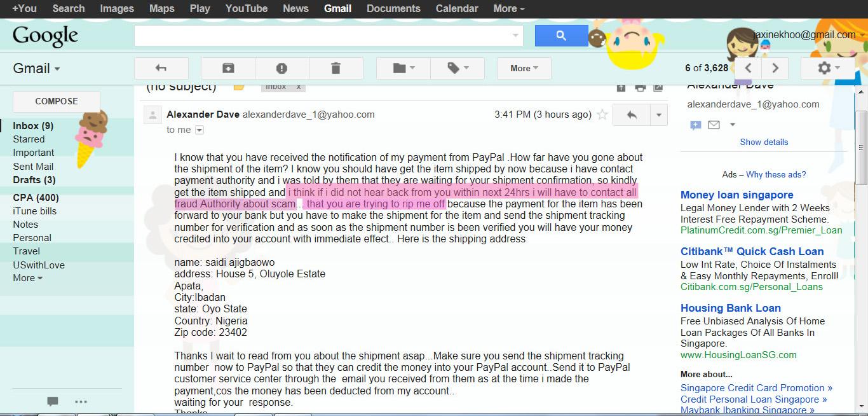Open the Move to folder dropdown

403,68
